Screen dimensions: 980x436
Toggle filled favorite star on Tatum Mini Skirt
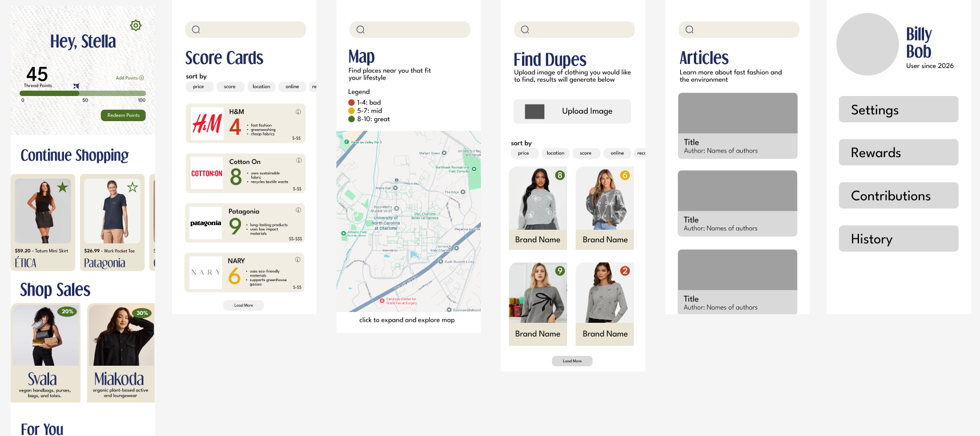coord(63,187)
